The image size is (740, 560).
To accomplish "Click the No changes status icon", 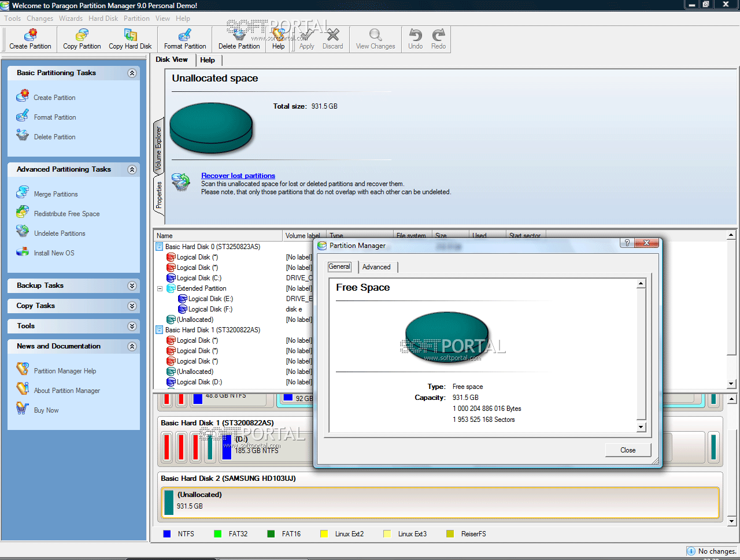I will tap(691, 551).
